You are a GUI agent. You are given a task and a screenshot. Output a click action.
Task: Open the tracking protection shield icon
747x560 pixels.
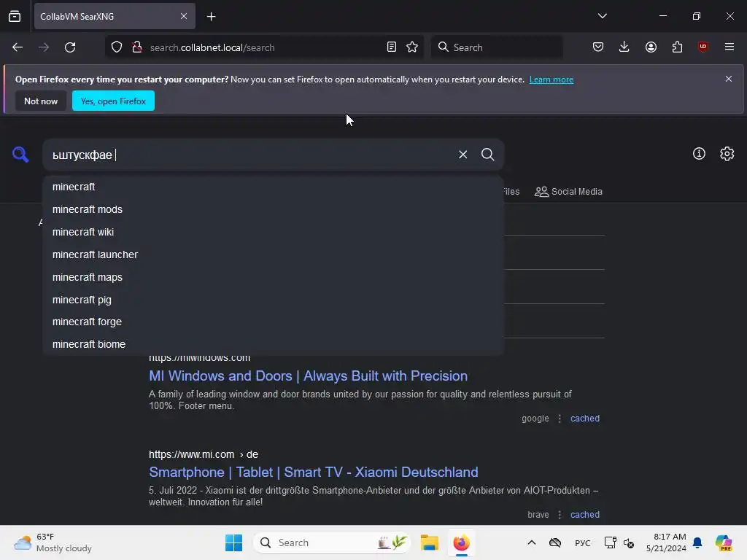coord(117,47)
